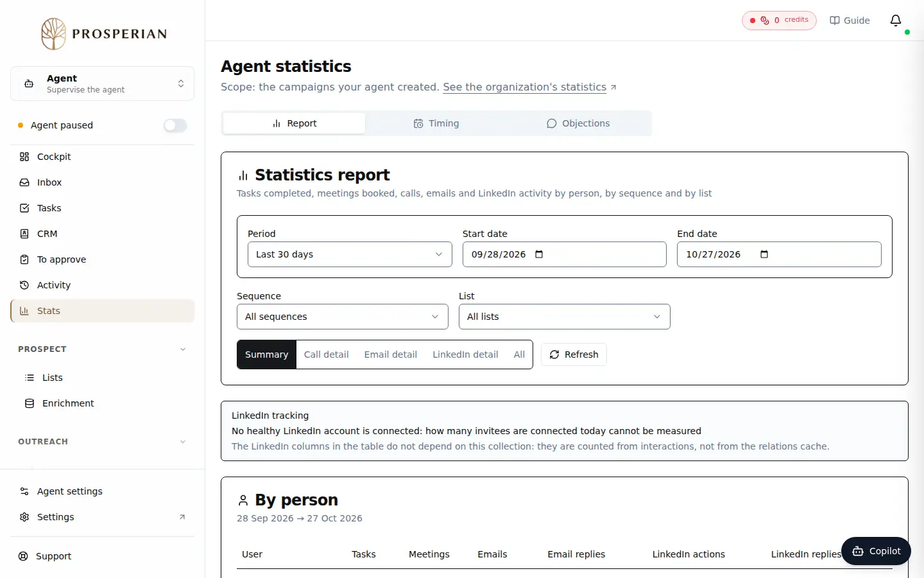Screen dimensions: 924x578
Task: Switch to the Timing tab
Action: coord(436,123)
